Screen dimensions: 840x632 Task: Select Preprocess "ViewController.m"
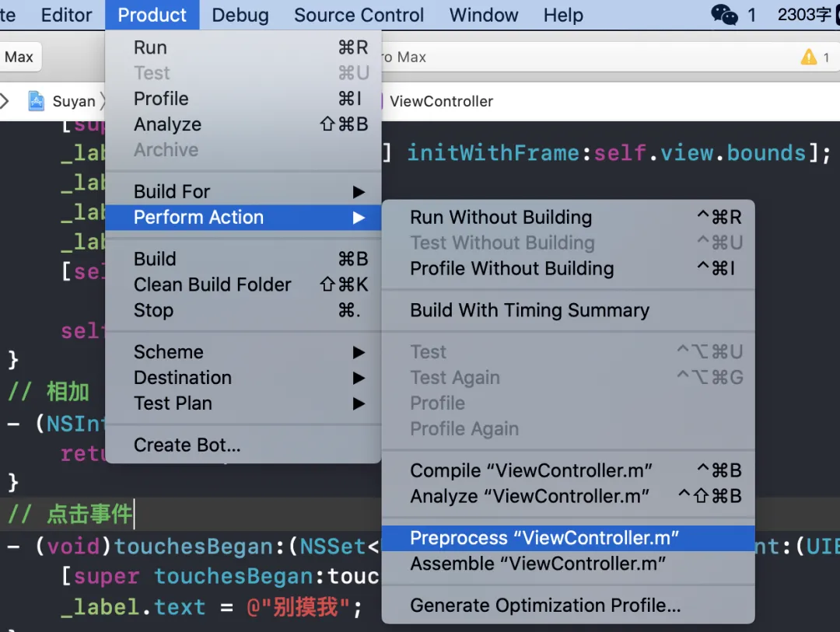(x=544, y=538)
